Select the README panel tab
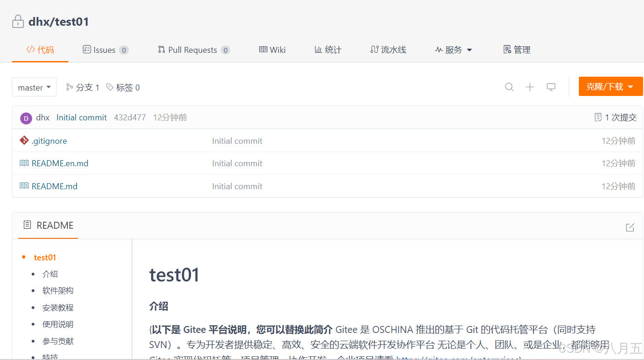The image size is (644, 360). pyautogui.click(x=48, y=225)
